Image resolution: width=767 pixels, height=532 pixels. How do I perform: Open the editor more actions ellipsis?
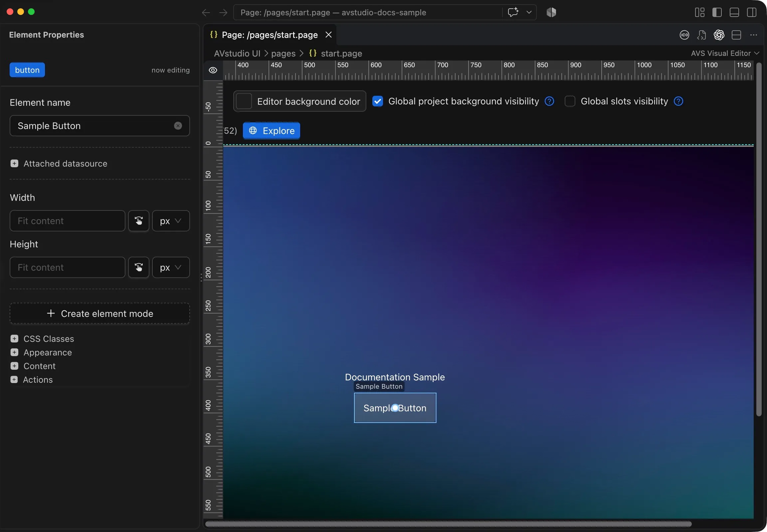click(754, 35)
